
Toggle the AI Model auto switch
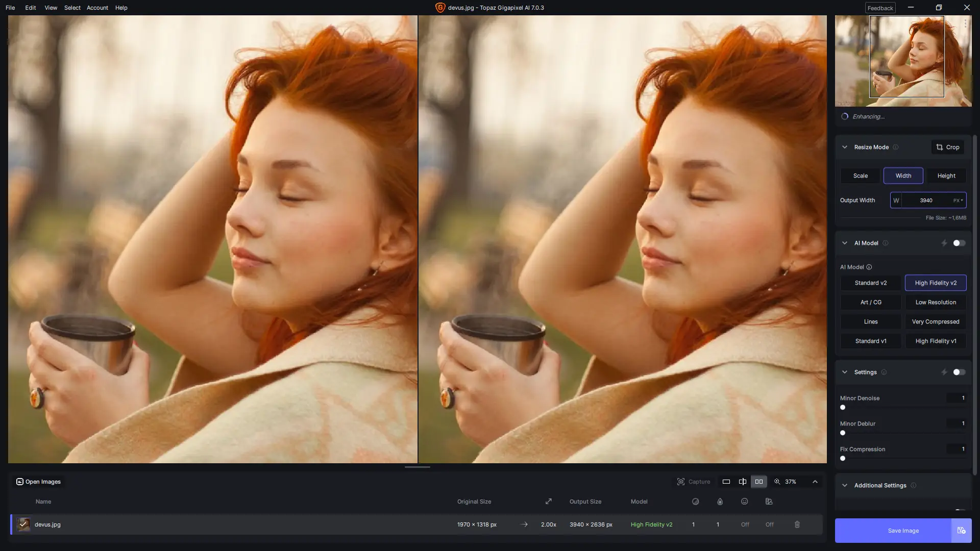tap(959, 243)
